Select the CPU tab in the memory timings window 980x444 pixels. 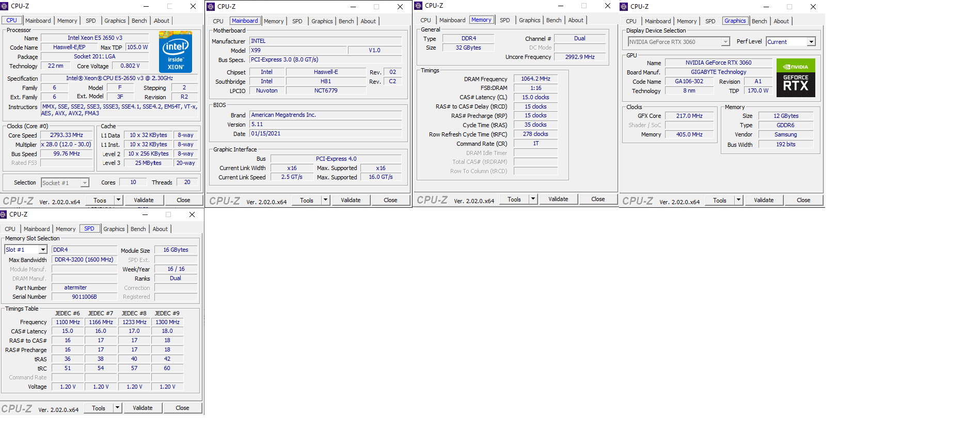(x=425, y=20)
